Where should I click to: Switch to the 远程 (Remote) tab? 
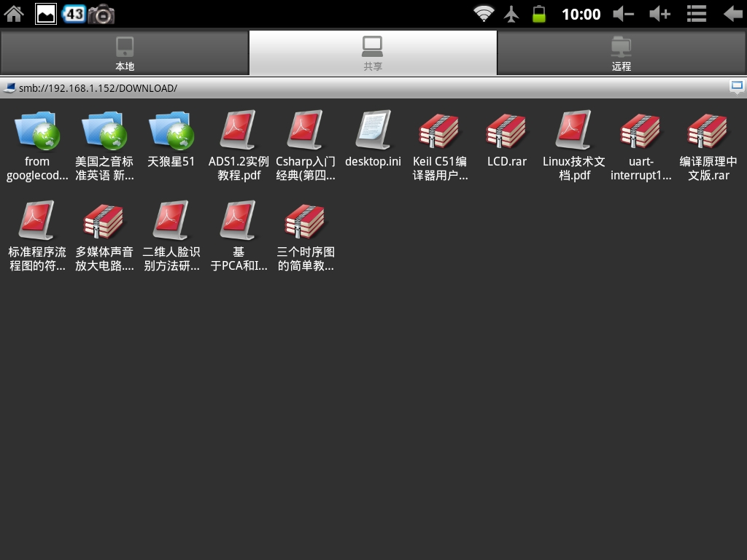click(x=622, y=52)
